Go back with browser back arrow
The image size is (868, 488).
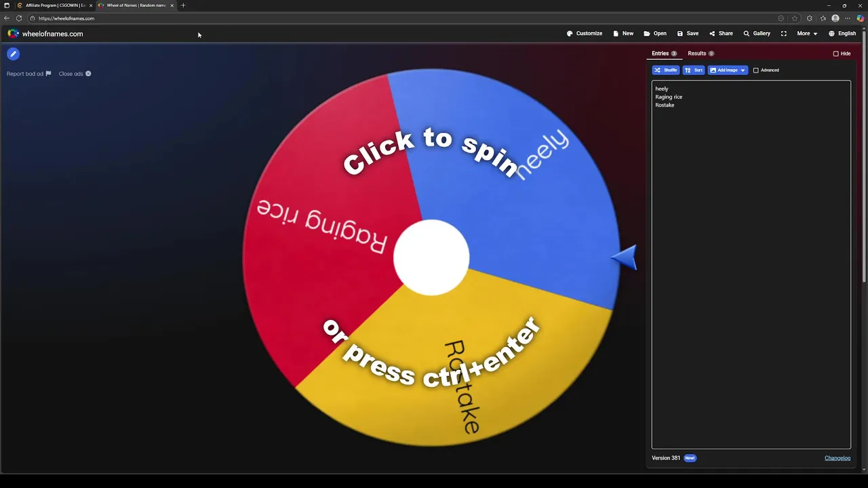point(7,18)
